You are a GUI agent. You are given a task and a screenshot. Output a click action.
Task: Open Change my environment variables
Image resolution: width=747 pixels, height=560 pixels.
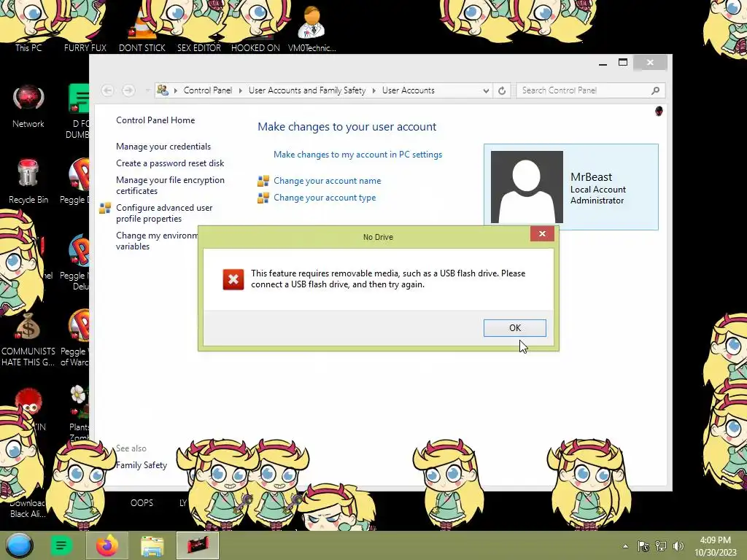click(157, 241)
